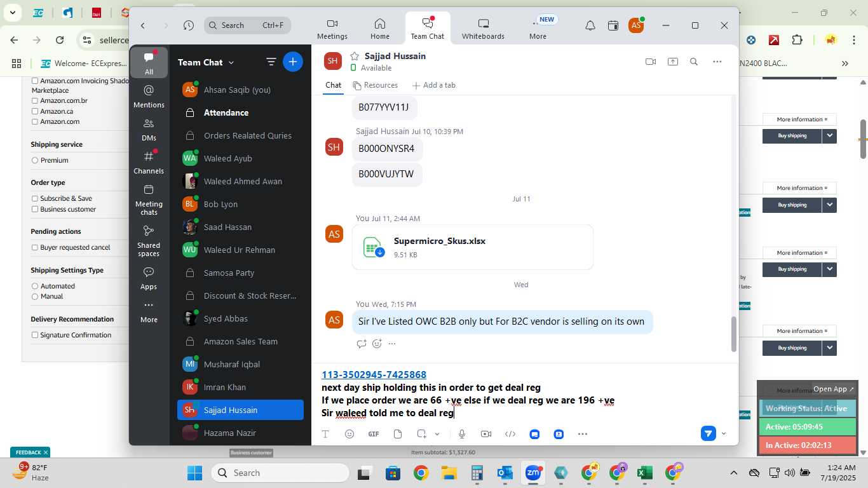Open the emoji picker in composer
The width and height of the screenshot is (868, 488).
tap(349, 434)
